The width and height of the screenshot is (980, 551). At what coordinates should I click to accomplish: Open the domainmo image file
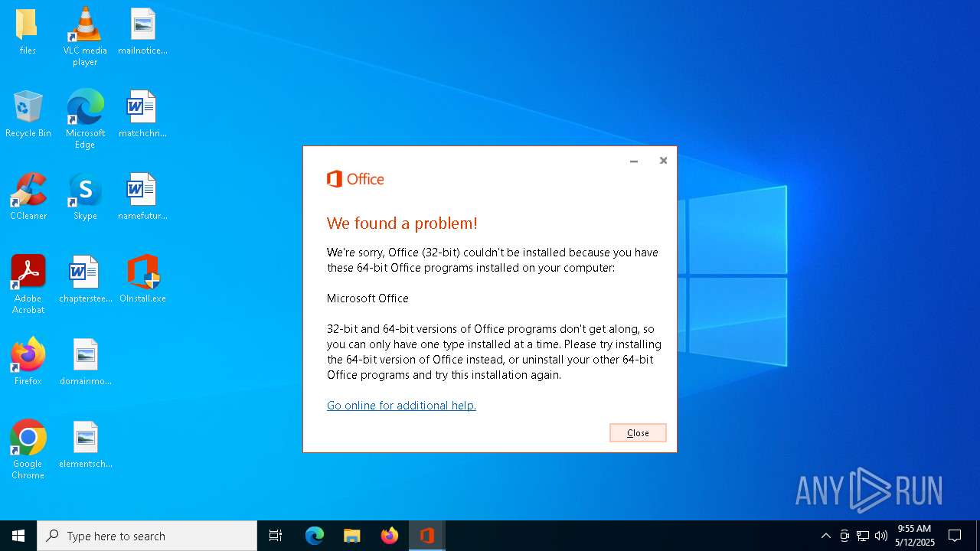click(85, 363)
